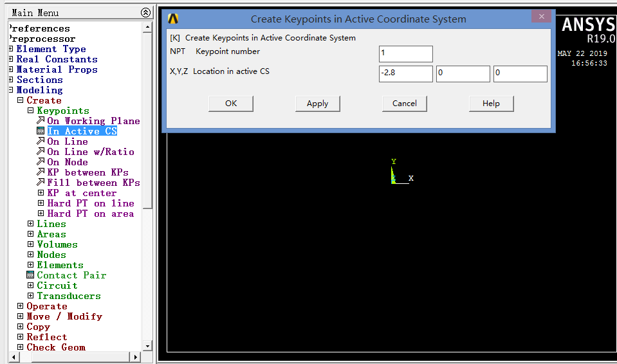Expand the Elements node
Viewport: 617px width, 364px height.
[x=31, y=264]
